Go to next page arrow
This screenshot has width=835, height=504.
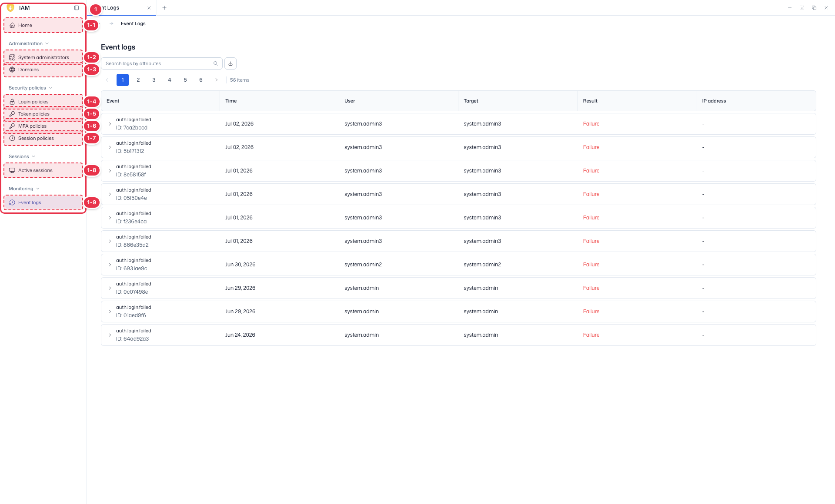[x=217, y=80]
